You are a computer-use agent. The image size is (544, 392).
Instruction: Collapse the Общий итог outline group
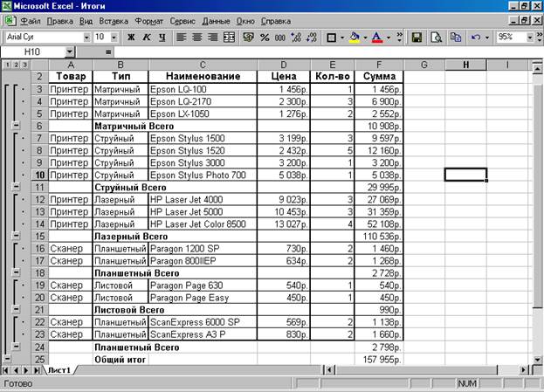7,359
